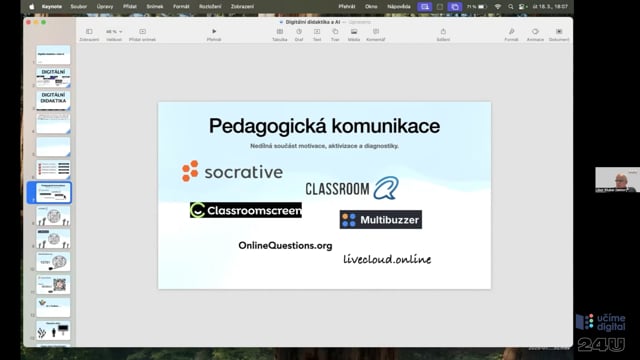
Task: Click the slide title Pedagogická komunikace
Action: pyautogui.click(x=324, y=126)
